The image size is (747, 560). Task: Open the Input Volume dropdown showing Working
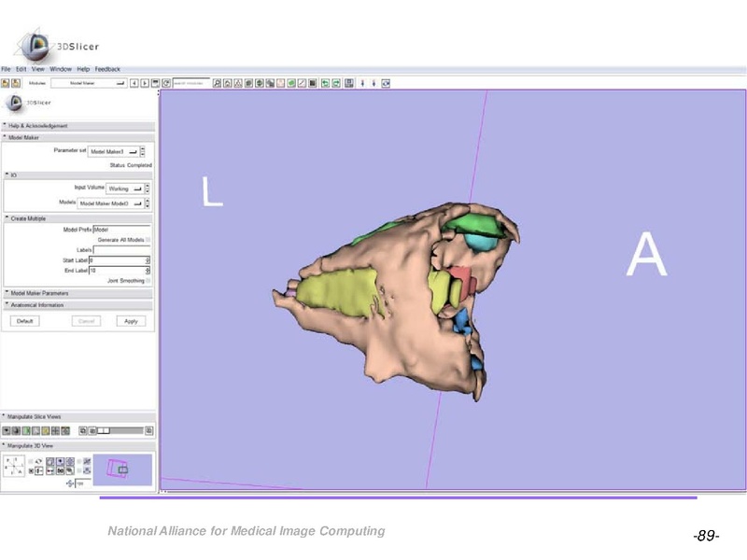point(125,189)
